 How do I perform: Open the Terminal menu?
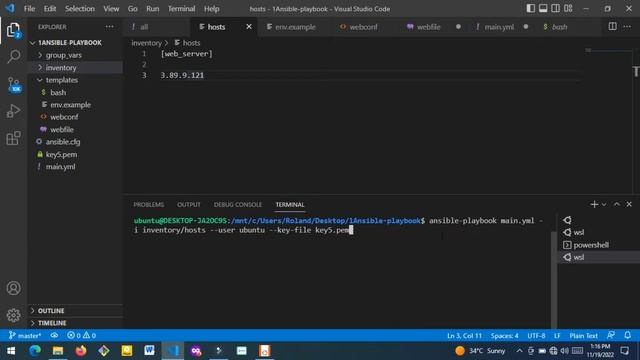pyautogui.click(x=182, y=9)
